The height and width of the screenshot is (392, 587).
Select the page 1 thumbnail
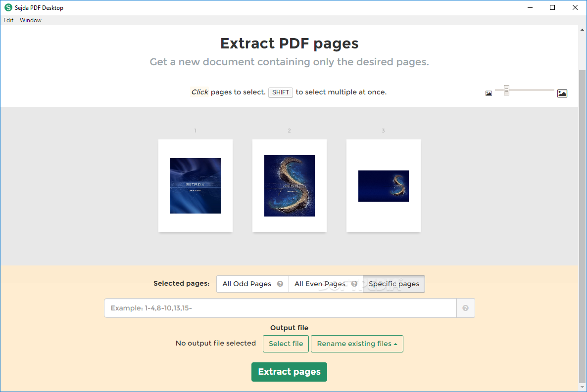(196, 186)
